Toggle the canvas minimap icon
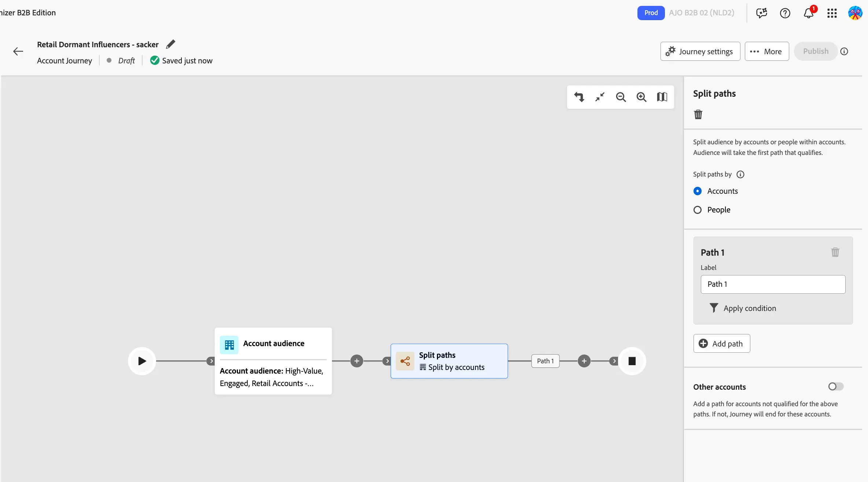 click(662, 97)
